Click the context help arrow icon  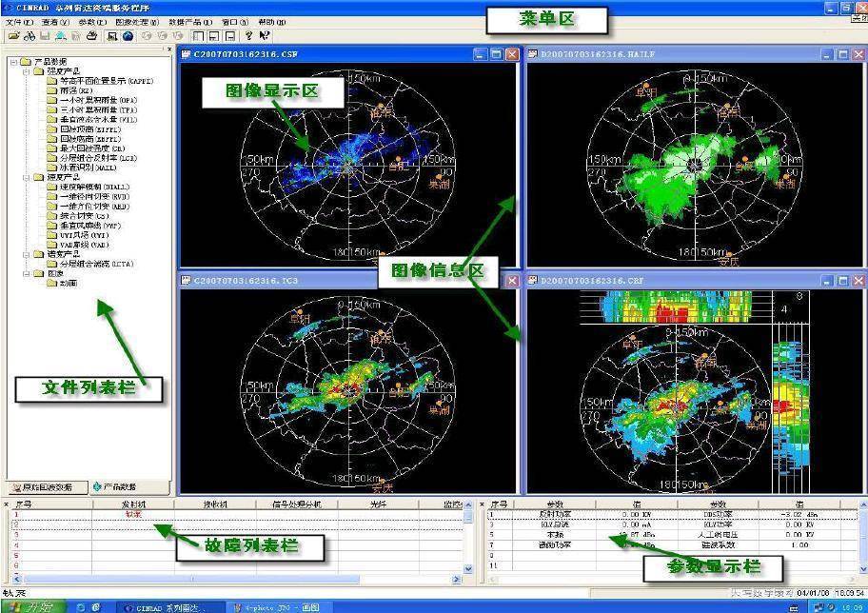coord(264,36)
